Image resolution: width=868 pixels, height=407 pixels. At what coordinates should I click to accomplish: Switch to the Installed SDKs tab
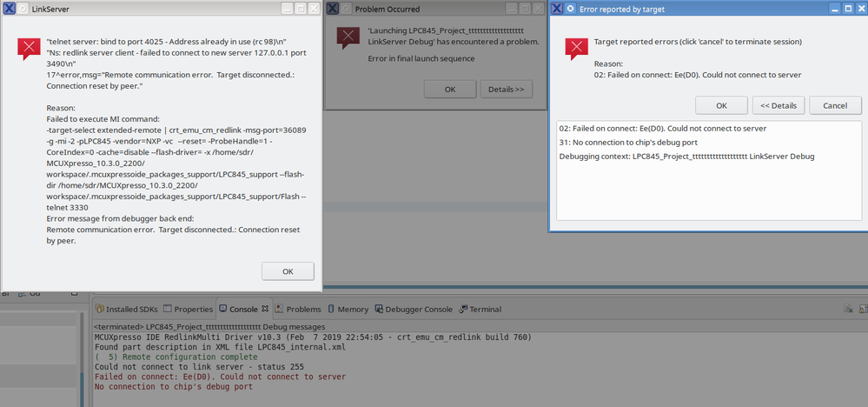(127, 309)
